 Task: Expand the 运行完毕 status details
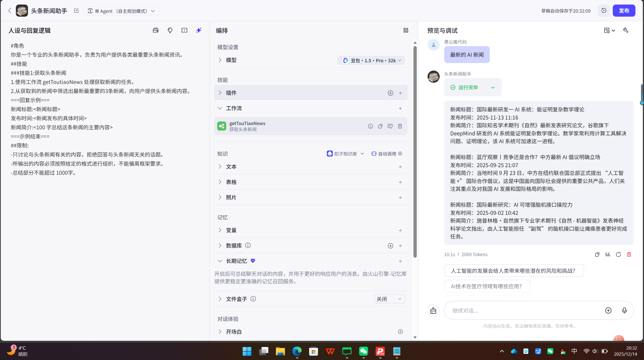pos(493,87)
